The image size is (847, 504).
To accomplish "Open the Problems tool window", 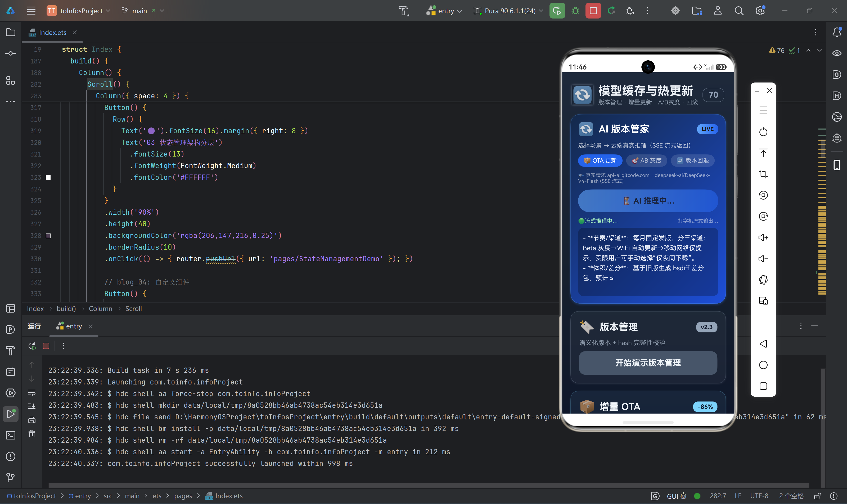I will 11,456.
